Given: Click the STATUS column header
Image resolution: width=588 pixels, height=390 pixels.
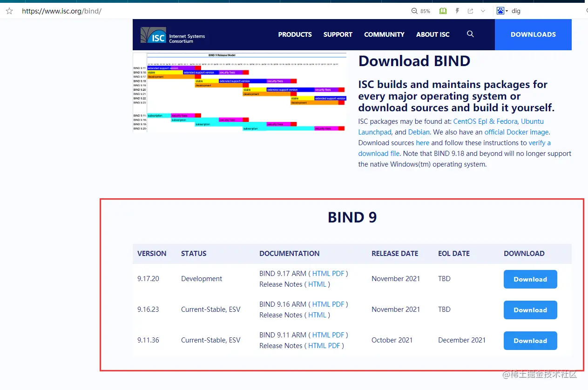Looking at the screenshot, I should pyautogui.click(x=194, y=254).
